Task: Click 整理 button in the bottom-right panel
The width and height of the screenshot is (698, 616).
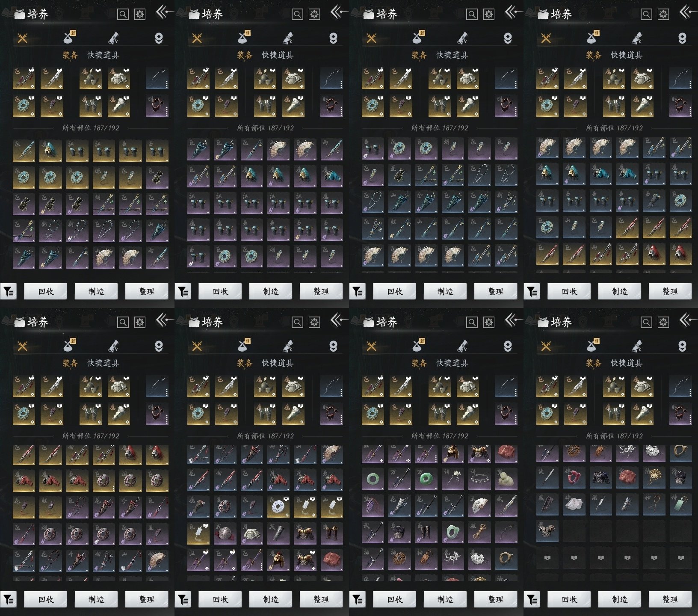Action: 670,600
